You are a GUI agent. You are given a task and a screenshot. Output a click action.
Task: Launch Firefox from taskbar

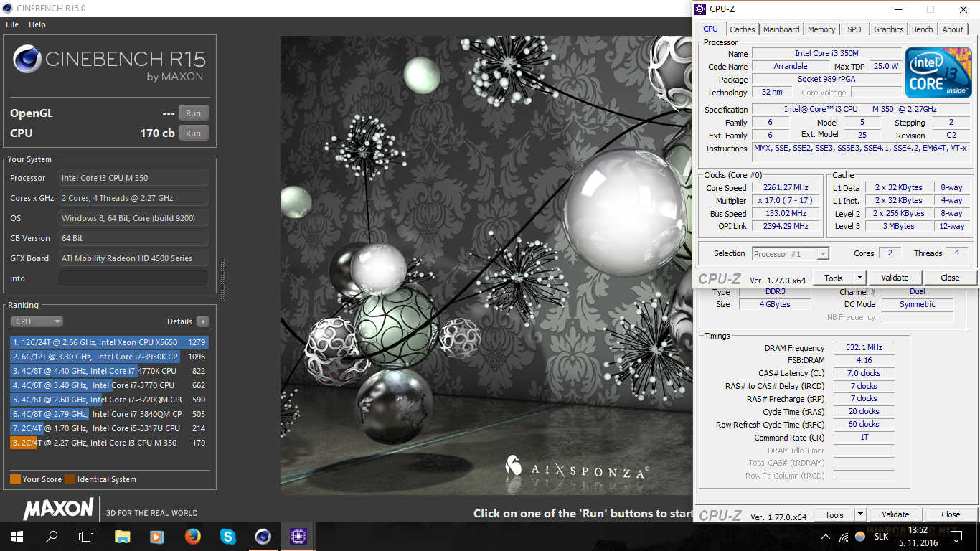[192, 536]
